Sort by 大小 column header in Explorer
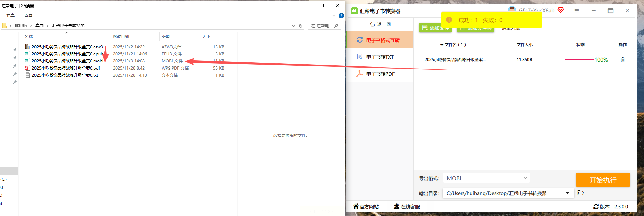 coord(206,36)
